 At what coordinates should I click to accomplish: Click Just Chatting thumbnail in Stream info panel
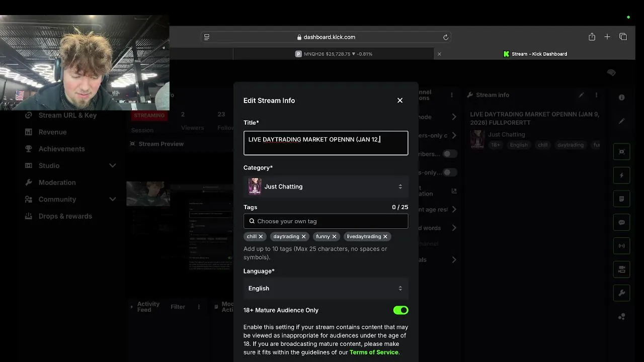[x=477, y=139]
